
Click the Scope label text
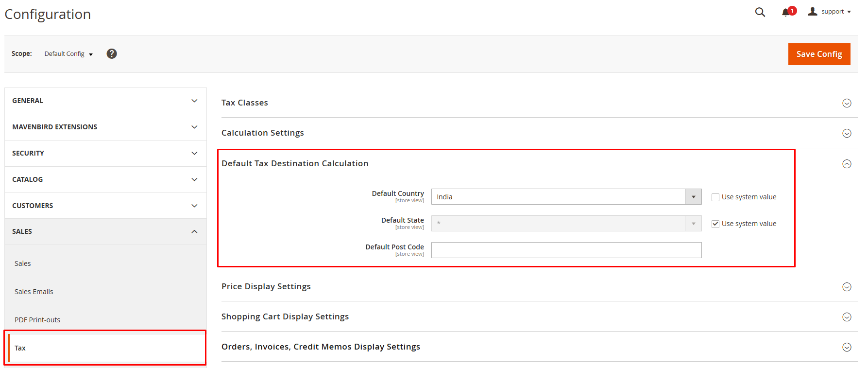click(x=22, y=53)
